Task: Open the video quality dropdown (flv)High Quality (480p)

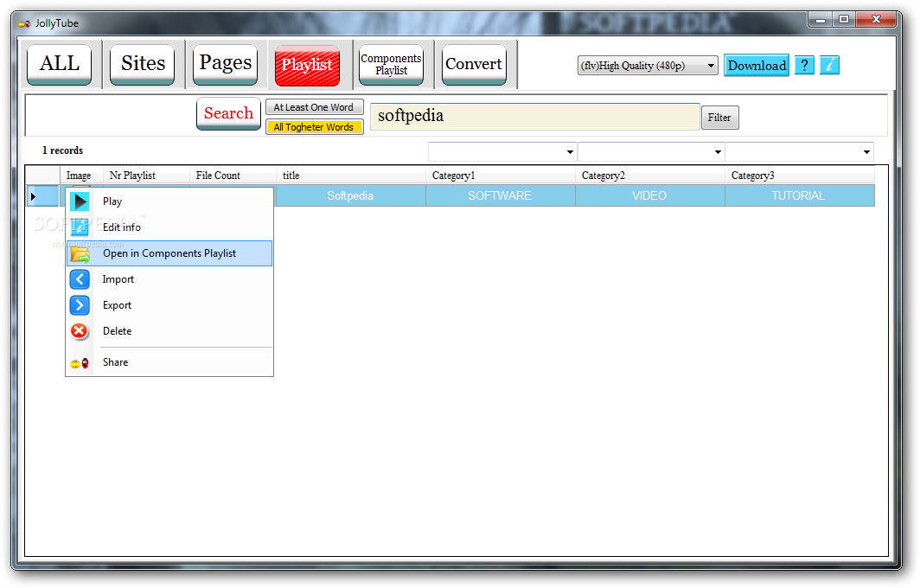Action: [647, 66]
